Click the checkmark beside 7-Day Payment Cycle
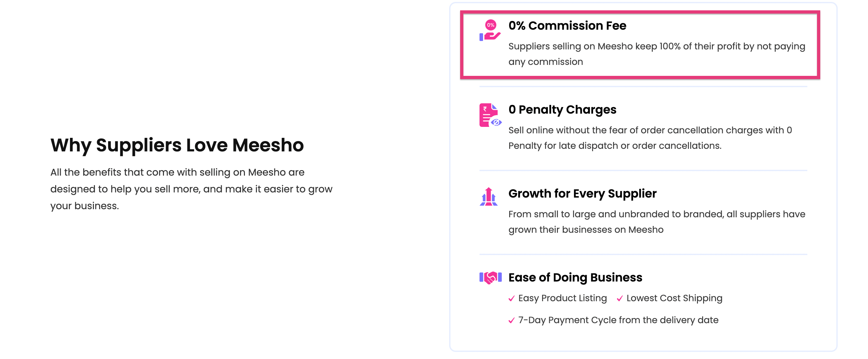The width and height of the screenshot is (868, 359). 511,320
